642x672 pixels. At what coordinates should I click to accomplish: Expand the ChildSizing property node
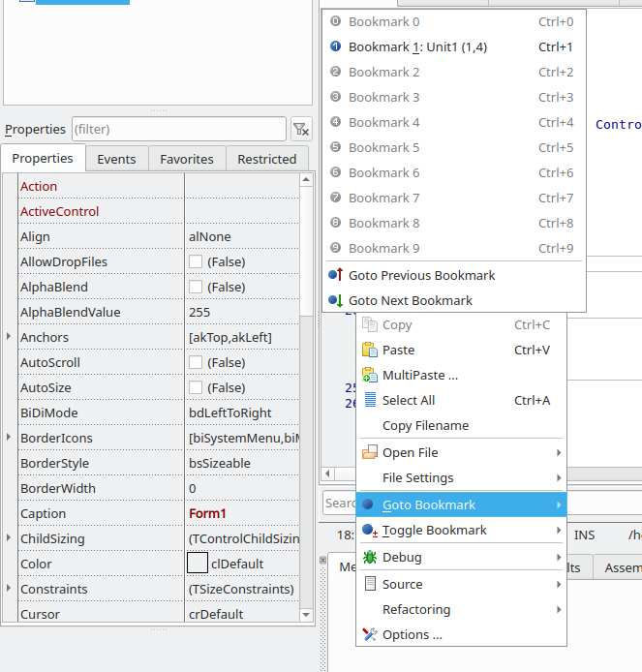(10, 538)
